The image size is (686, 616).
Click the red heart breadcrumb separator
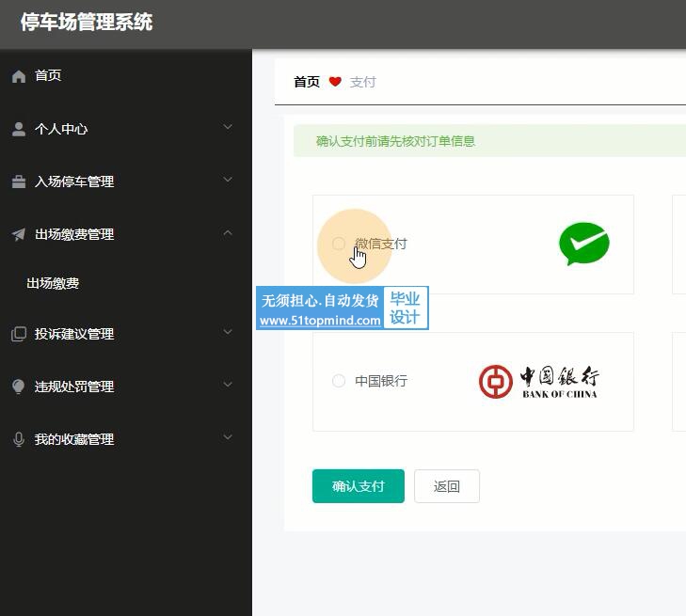[x=335, y=82]
